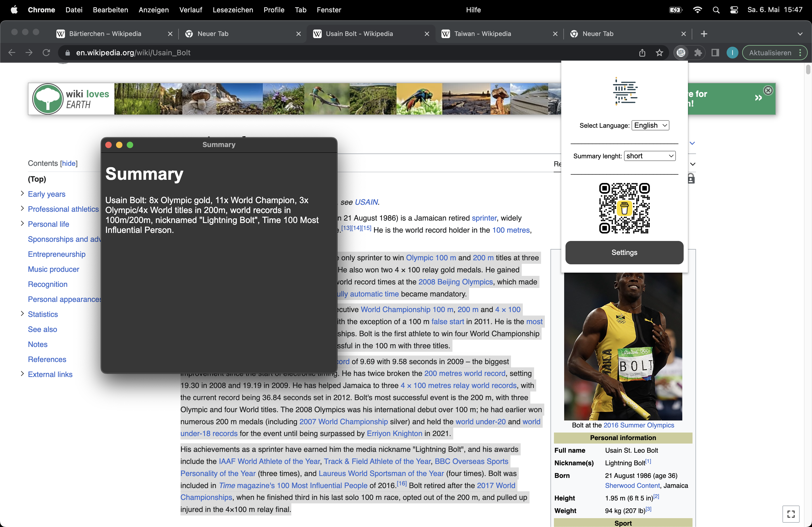Close the Bärtierchen – Wikipedia tab

point(170,34)
